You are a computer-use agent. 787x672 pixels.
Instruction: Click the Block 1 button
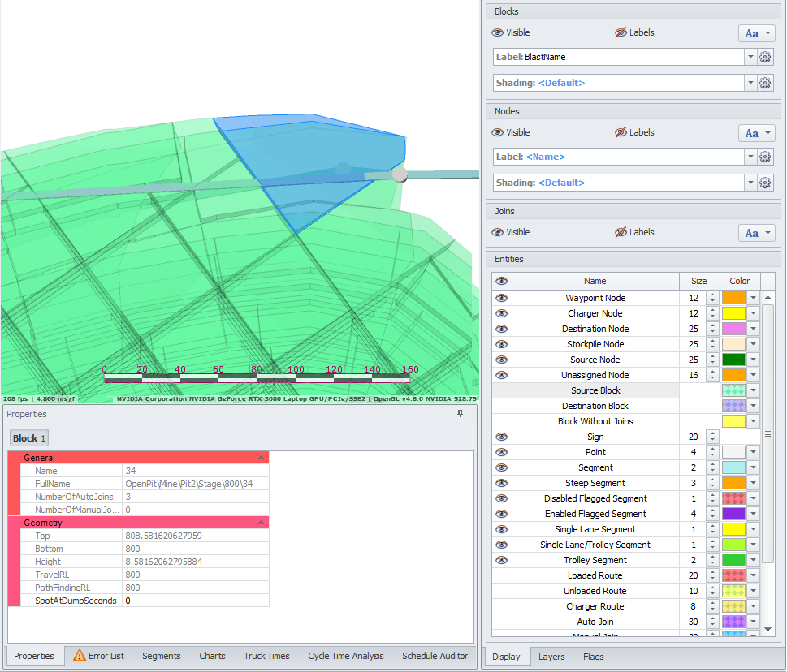29,438
